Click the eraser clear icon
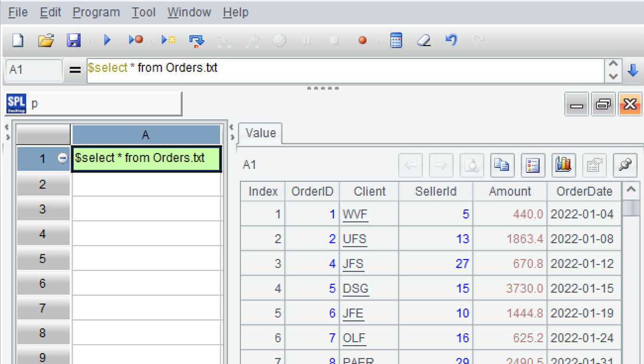644x364 pixels. (x=424, y=40)
